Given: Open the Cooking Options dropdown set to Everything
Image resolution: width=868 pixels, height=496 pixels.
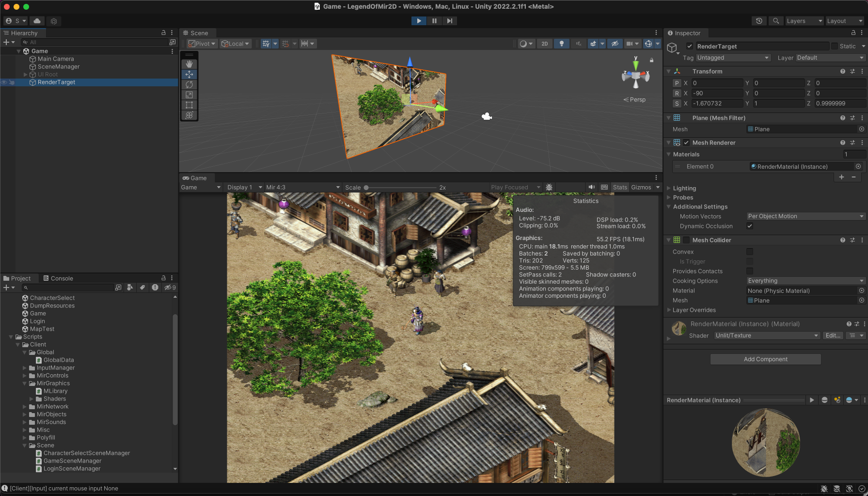Looking at the screenshot, I should (805, 281).
